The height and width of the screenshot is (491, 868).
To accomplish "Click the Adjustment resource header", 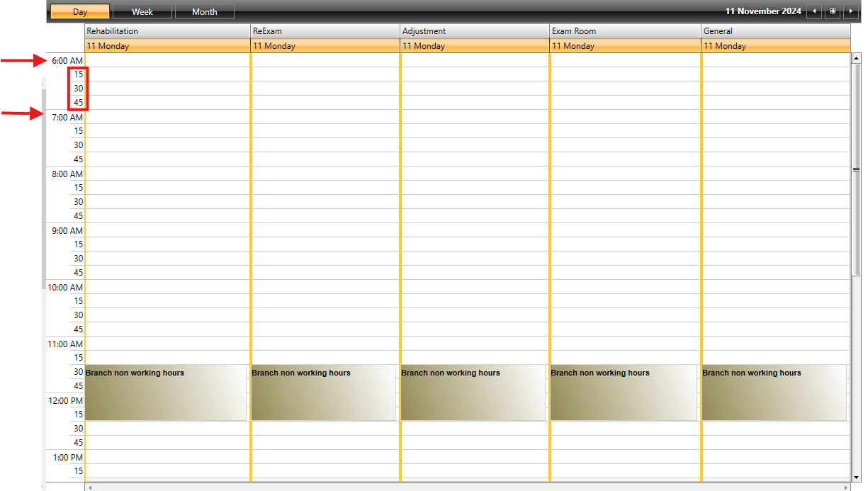I will tap(475, 31).
